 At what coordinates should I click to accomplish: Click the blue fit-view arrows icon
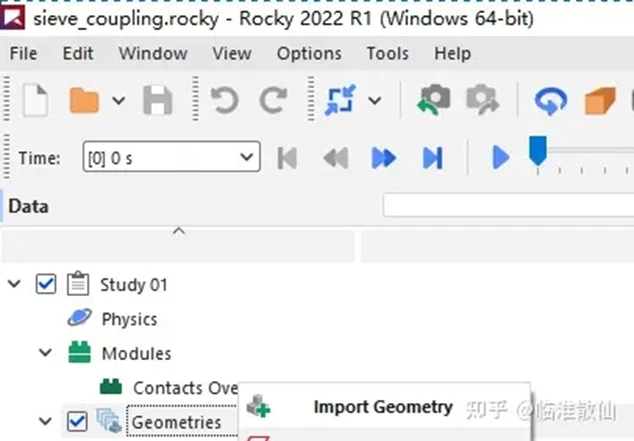(340, 100)
